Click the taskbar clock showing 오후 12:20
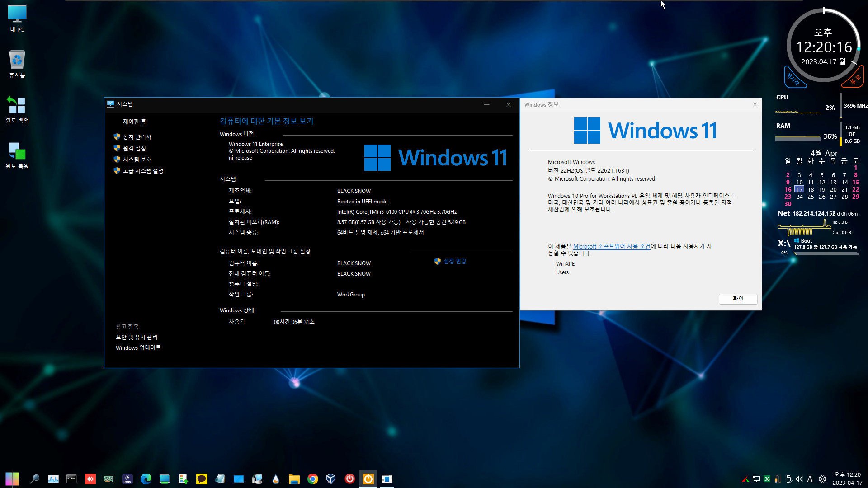This screenshot has width=868, height=488. pos(848,479)
